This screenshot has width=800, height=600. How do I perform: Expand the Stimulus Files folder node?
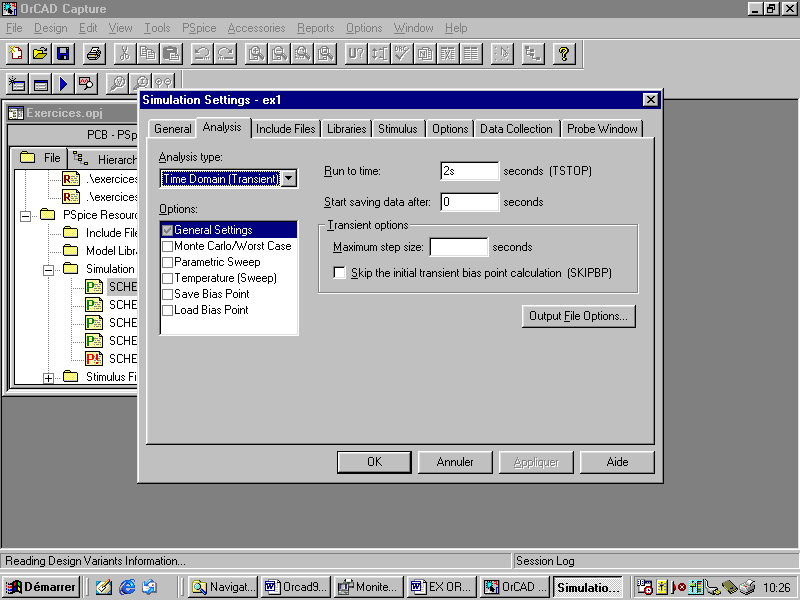point(48,378)
